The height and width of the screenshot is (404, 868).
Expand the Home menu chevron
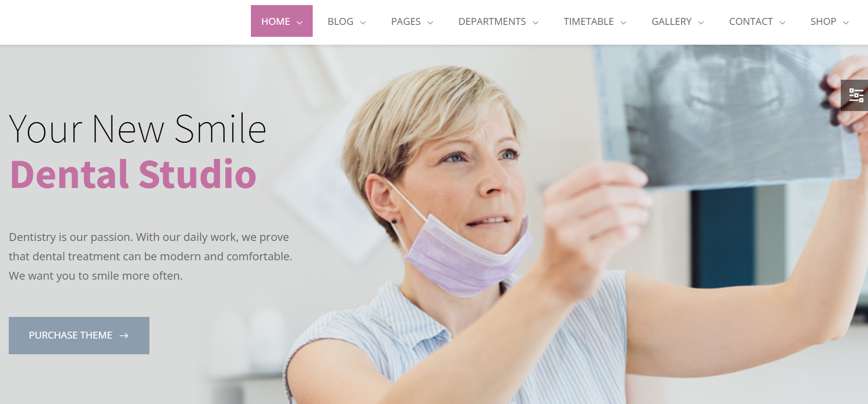tap(299, 22)
